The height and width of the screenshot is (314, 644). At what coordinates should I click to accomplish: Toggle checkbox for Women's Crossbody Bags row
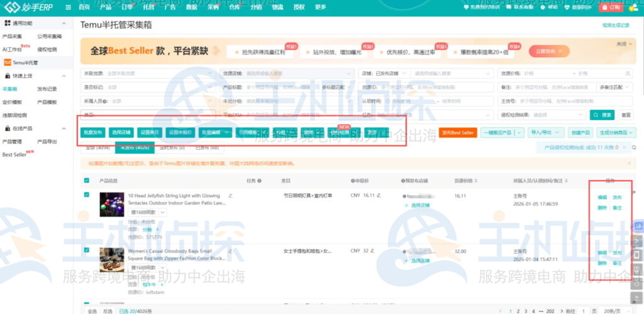coord(86,250)
